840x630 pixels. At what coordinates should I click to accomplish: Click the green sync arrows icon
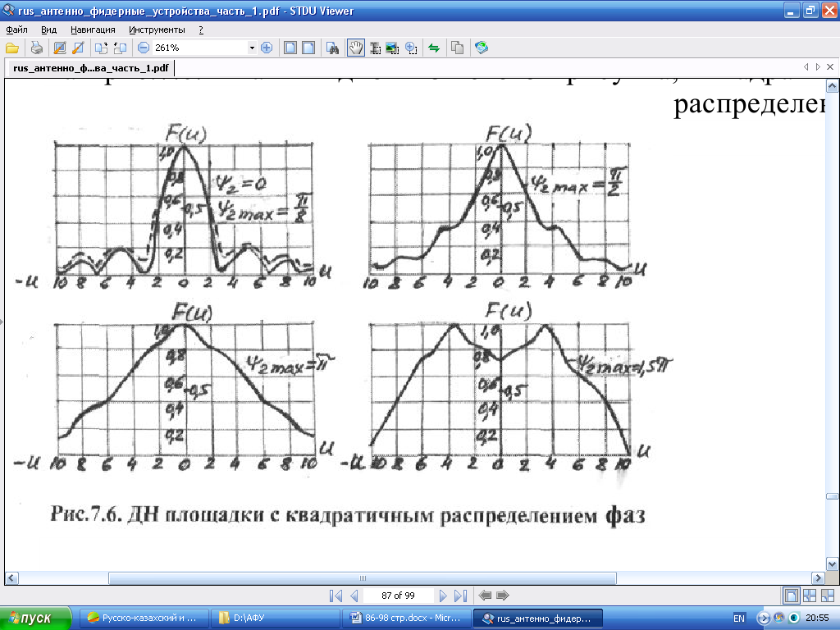(x=434, y=48)
